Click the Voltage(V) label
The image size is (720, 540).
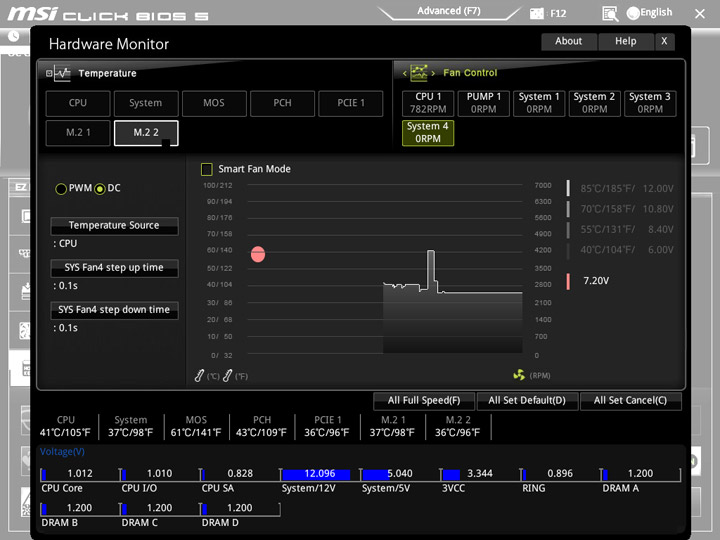point(62,452)
